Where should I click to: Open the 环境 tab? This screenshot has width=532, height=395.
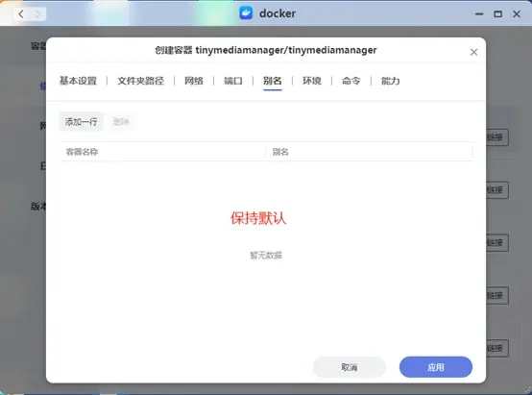[312, 81]
